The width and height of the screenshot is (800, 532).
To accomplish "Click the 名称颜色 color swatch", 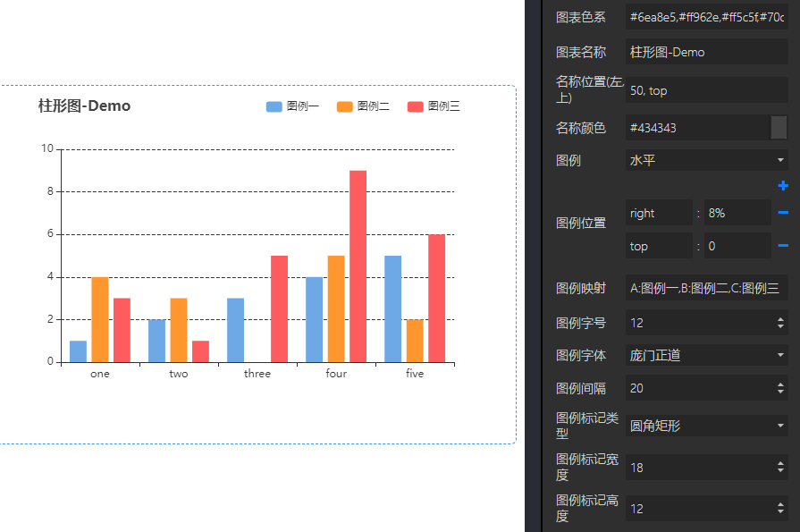I will pyautogui.click(x=779, y=128).
